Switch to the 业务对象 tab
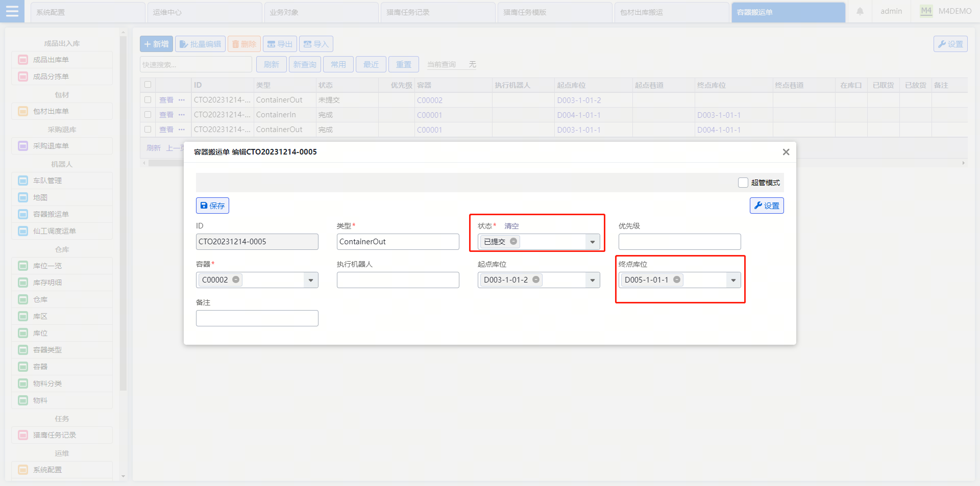 (x=322, y=12)
